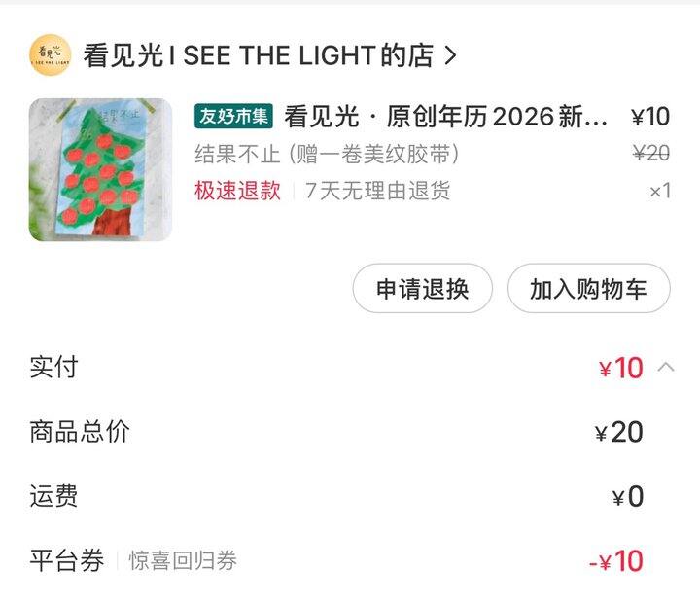Tap the 商品总价 row
700x605 pixels.
coord(80,431)
